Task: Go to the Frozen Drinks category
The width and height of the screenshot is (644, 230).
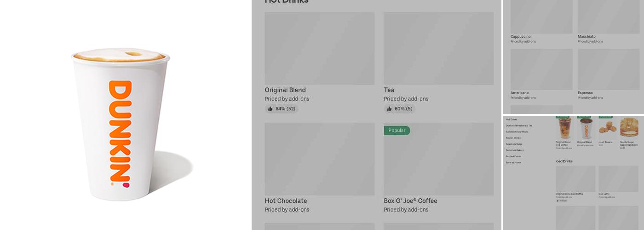Action: pyautogui.click(x=513, y=138)
